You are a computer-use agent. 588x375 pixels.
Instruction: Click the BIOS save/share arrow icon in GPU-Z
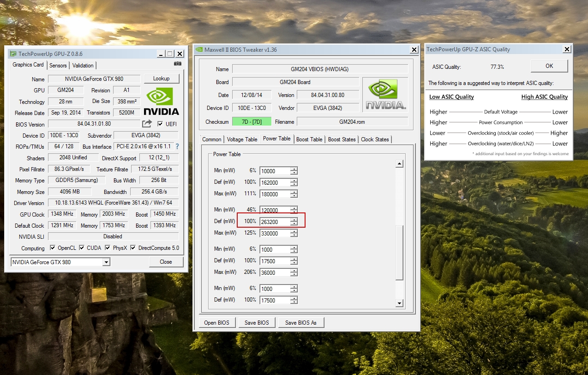click(147, 124)
